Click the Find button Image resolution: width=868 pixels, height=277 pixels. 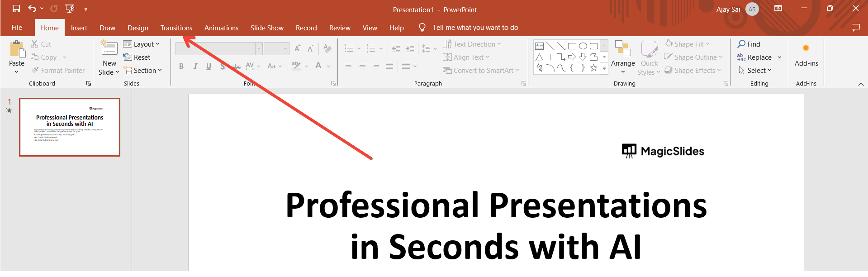tap(749, 44)
